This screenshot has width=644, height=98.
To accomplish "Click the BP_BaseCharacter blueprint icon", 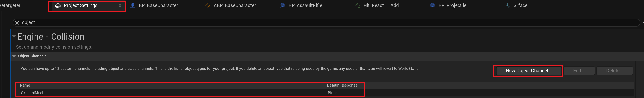I will pos(133,5).
